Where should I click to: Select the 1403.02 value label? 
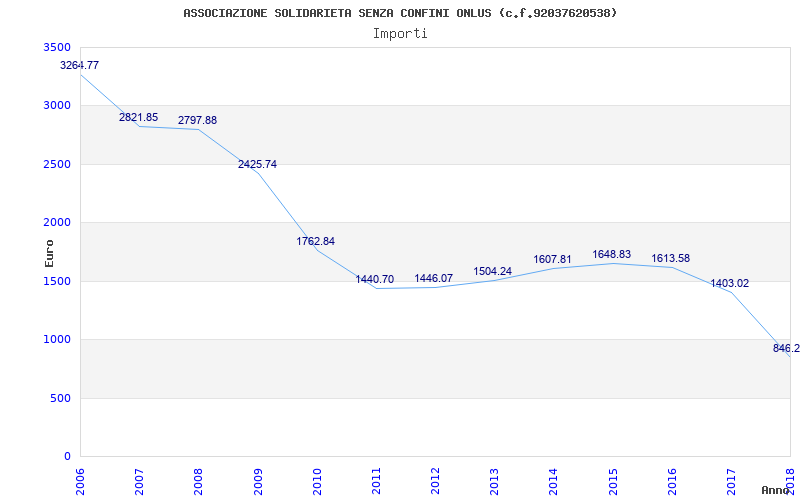coord(729,283)
